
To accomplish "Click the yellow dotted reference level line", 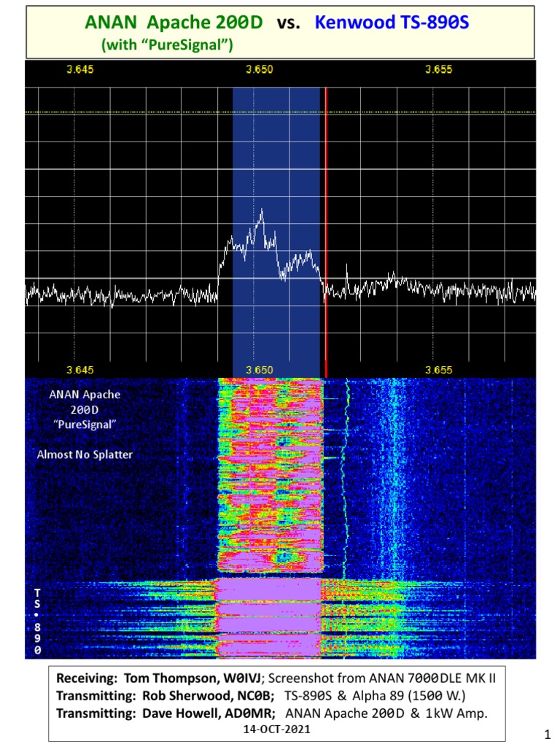I will pyautogui.click(x=281, y=112).
